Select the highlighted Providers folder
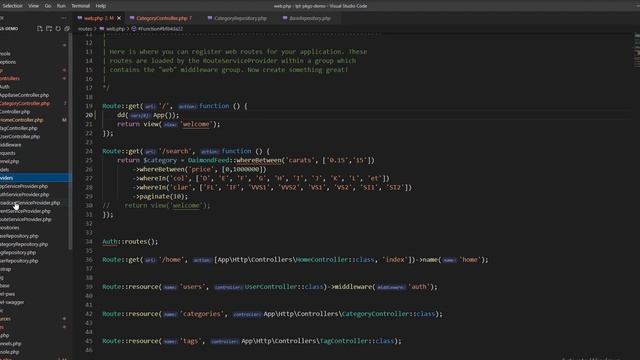This screenshot has height=360, width=640. [x=36, y=178]
